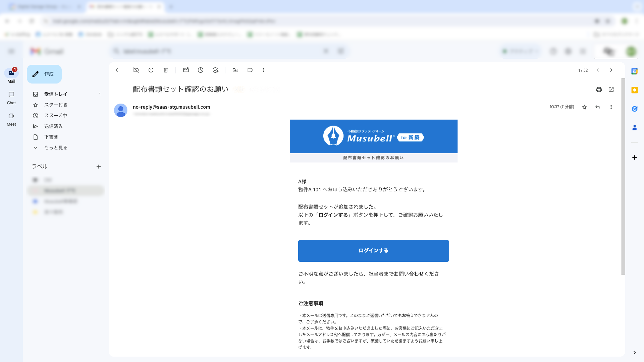Go to the next email with arrow
644x362 pixels.
(611, 70)
